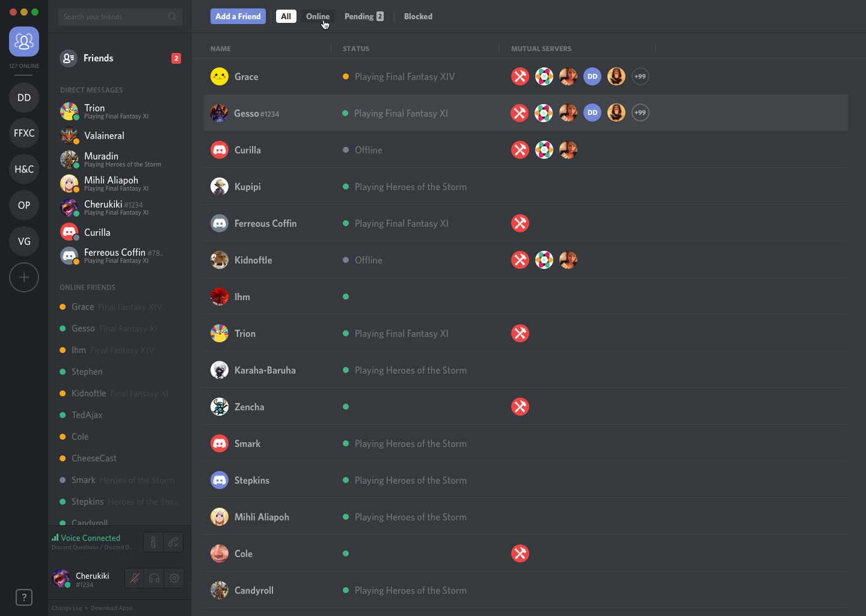Click Kidnoftle's Offline status text
This screenshot has width=866, height=616.
click(x=369, y=260)
